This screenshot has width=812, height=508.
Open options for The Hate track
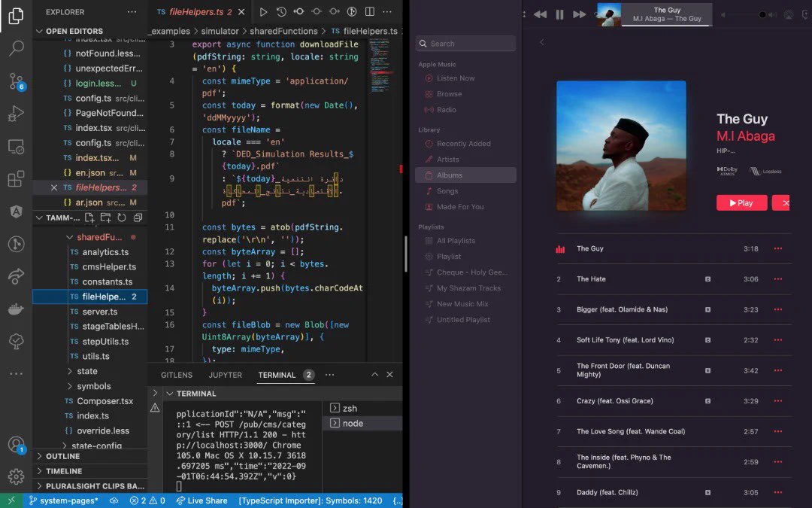pyautogui.click(x=778, y=279)
